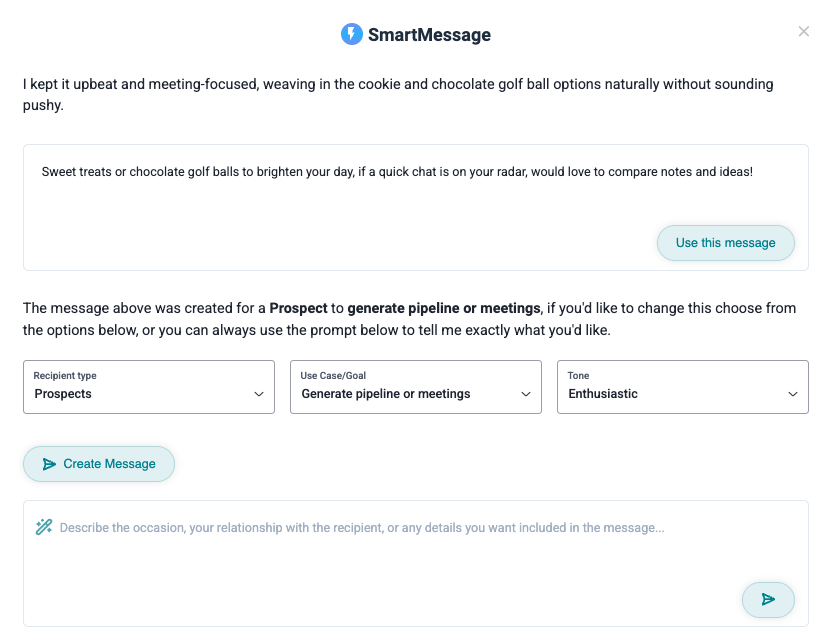
Task: Click the magic wand icon in prompt box
Action: pos(44,527)
